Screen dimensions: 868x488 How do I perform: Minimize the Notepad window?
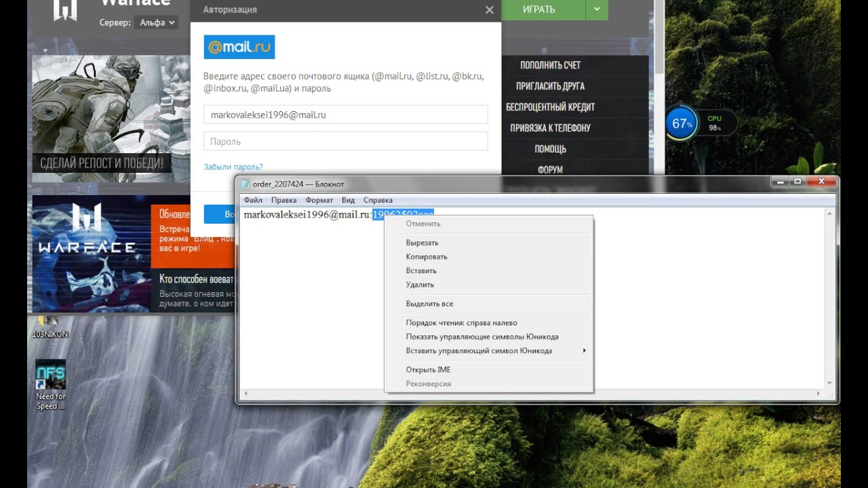781,182
